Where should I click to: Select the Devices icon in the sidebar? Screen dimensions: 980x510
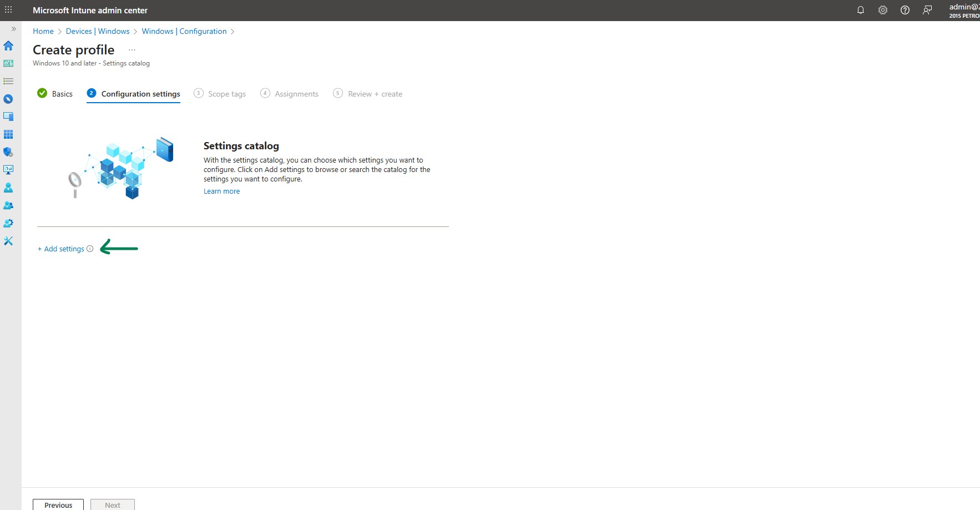coord(8,116)
